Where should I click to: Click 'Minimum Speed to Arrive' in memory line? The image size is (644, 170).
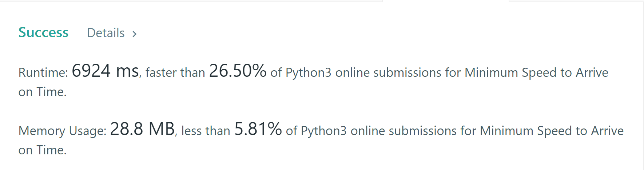click(552, 131)
